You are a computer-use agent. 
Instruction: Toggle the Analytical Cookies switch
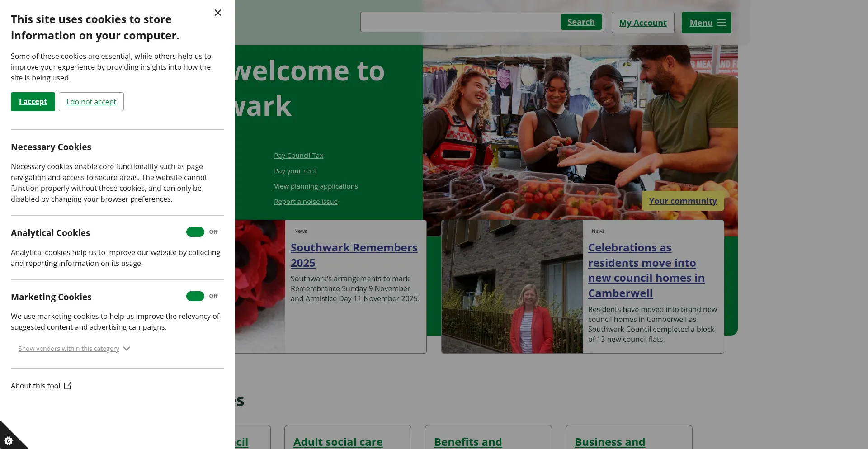click(x=195, y=232)
